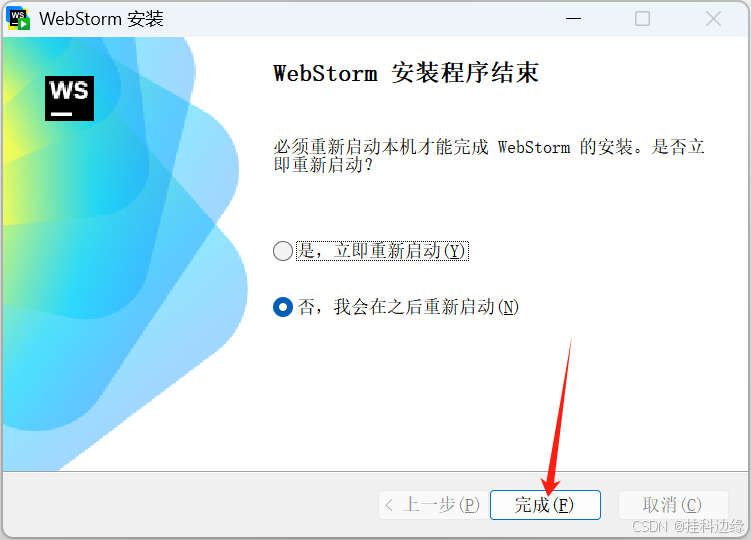Click the left chevron in 上一步 button
This screenshot has height=540, width=751.
(x=389, y=505)
